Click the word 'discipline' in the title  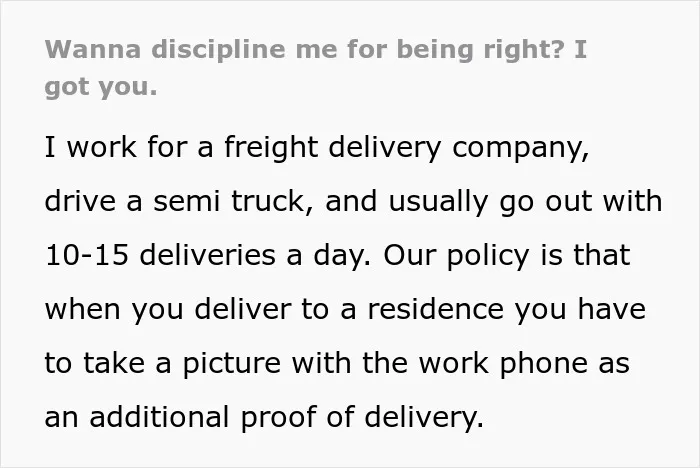coord(218,50)
